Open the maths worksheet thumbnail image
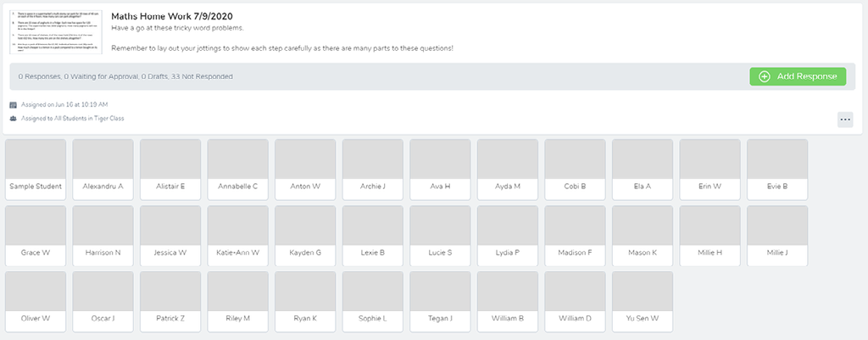This screenshot has width=868, height=340. pyautogui.click(x=57, y=31)
